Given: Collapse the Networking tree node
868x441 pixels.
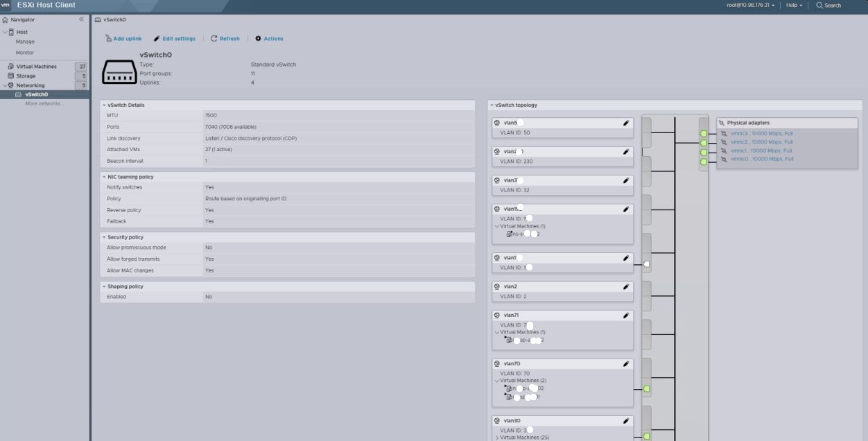Looking at the screenshot, I should coord(5,85).
